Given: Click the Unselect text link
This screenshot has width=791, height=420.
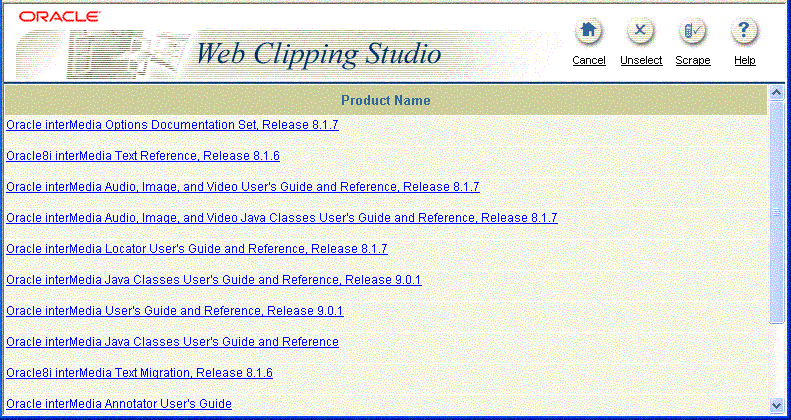Looking at the screenshot, I should click(641, 60).
